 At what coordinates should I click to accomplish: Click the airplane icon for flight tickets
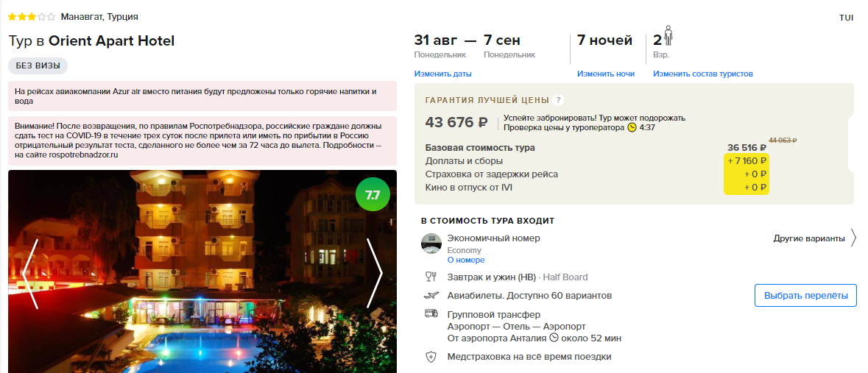coord(431,296)
